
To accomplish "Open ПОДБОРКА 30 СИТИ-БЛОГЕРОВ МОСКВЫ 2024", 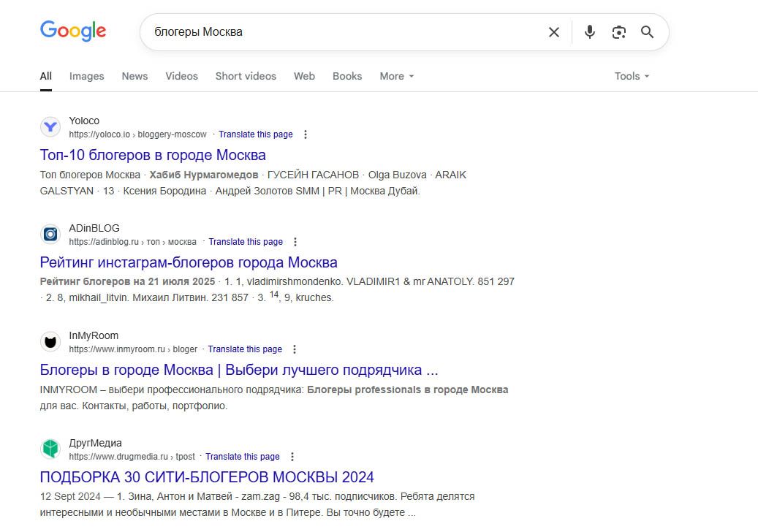I will (x=207, y=477).
